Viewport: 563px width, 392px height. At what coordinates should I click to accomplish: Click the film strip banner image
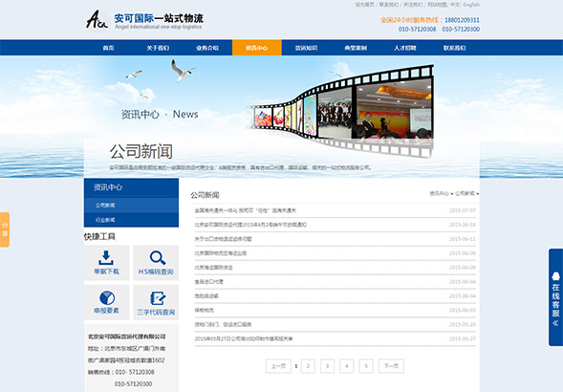coord(341,110)
